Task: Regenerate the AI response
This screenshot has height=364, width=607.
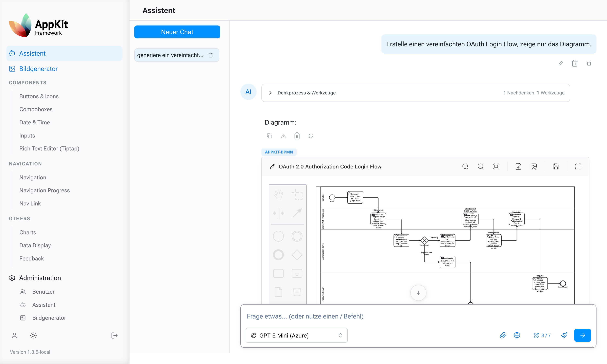Action: click(x=311, y=136)
